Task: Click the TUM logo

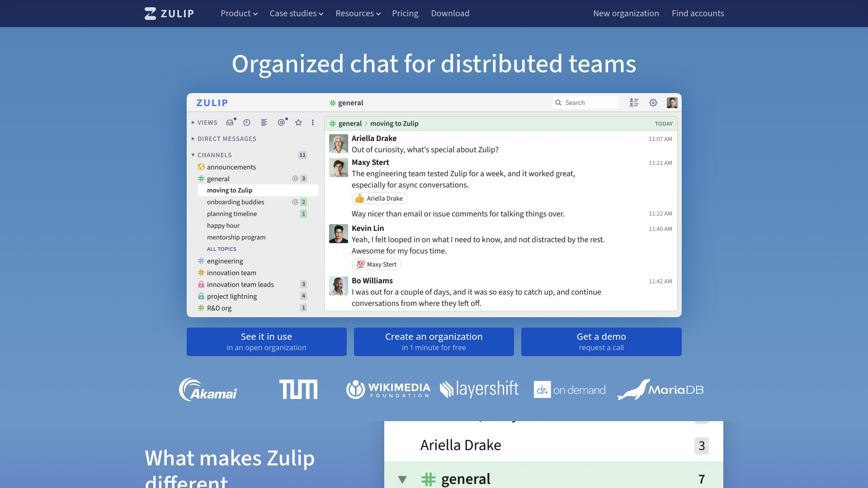Action: point(298,389)
